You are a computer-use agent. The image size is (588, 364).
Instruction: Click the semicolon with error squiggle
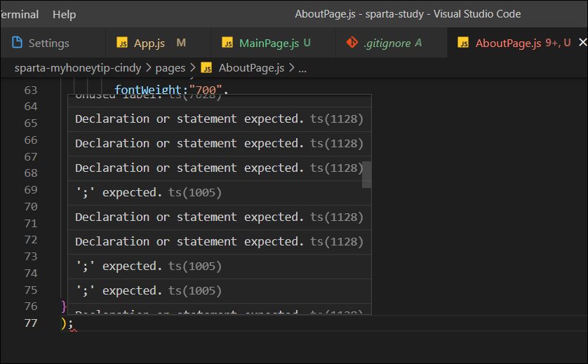(x=70, y=323)
